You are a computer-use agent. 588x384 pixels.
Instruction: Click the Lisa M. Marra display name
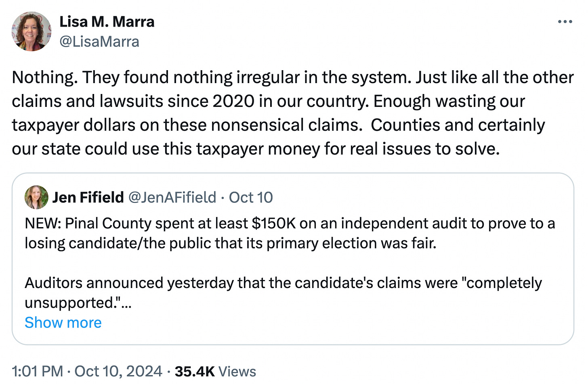(x=107, y=22)
